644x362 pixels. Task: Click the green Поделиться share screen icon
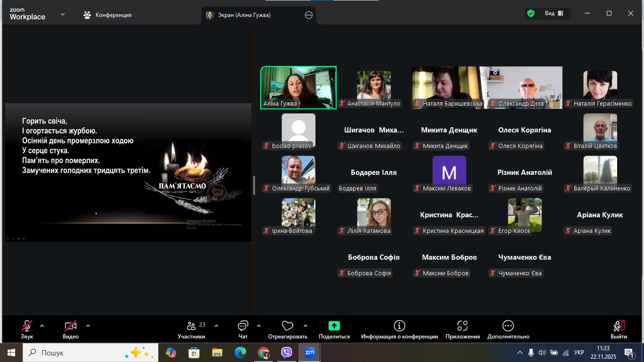(x=334, y=326)
